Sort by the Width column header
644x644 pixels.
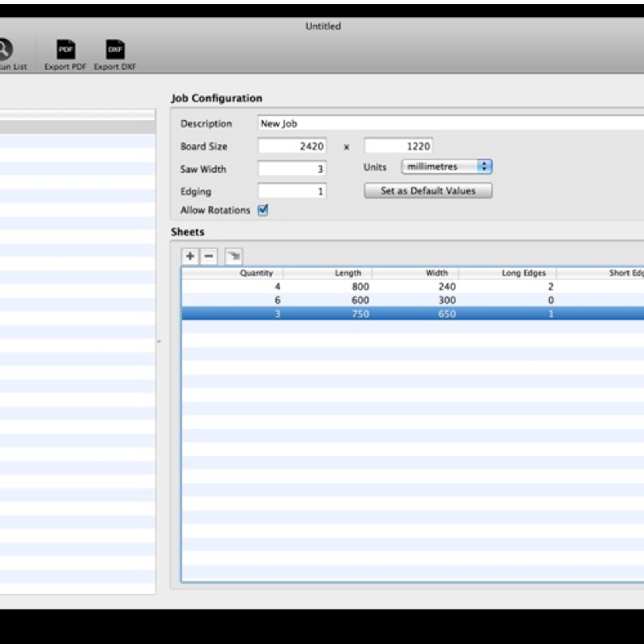click(415, 273)
